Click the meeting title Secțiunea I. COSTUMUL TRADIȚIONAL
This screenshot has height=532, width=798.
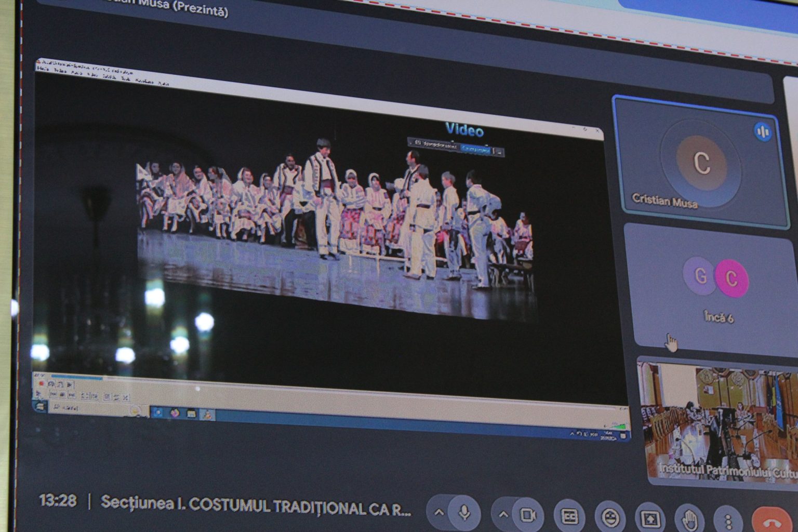tap(256, 506)
